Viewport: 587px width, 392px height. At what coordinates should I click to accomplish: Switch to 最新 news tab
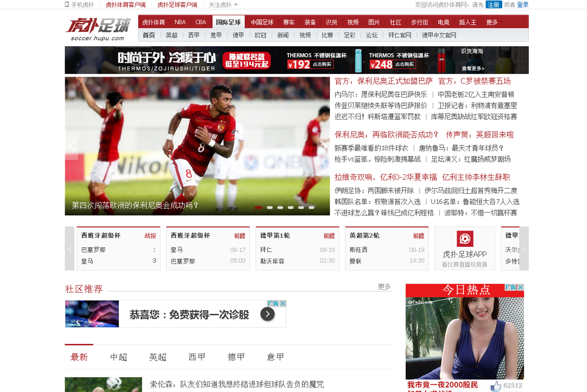tap(79, 357)
